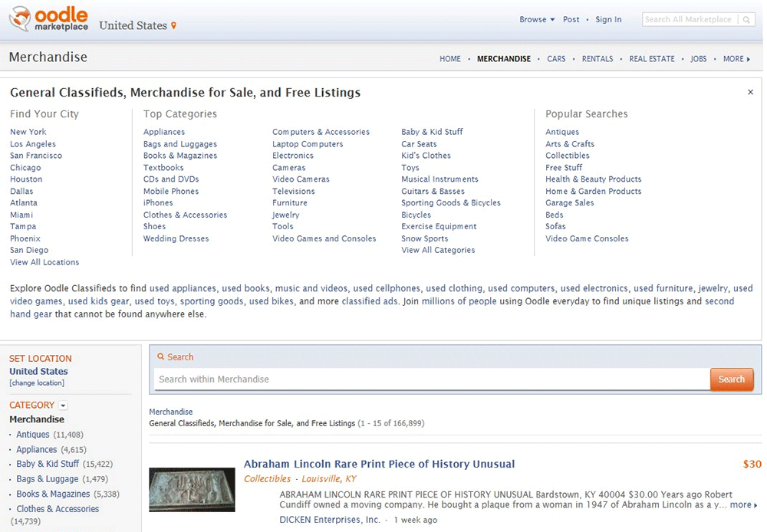The height and width of the screenshot is (532, 767).
Task: Click the orange location pin icon
Action: [x=174, y=26]
